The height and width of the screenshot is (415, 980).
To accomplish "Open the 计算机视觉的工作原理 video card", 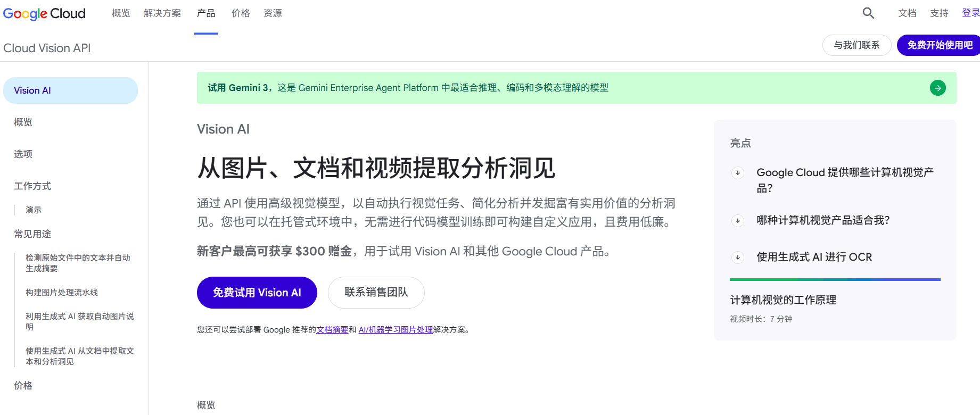I will pyautogui.click(x=783, y=300).
